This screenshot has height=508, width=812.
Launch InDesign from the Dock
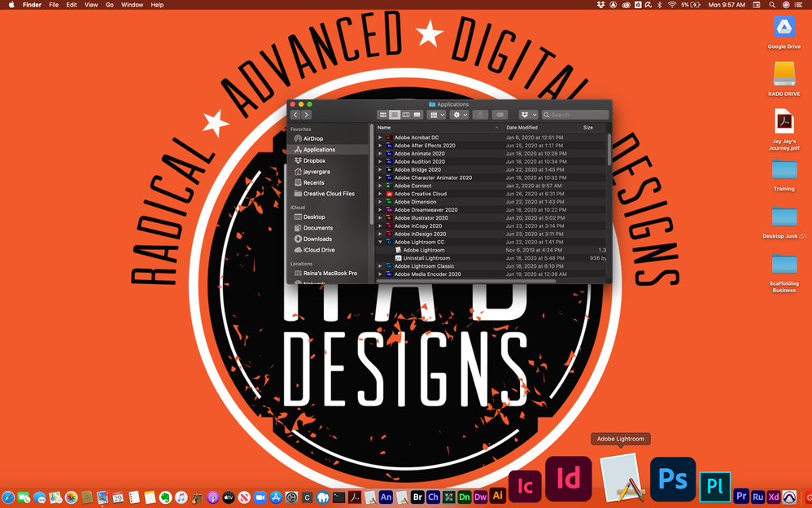click(x=568, y=479)
